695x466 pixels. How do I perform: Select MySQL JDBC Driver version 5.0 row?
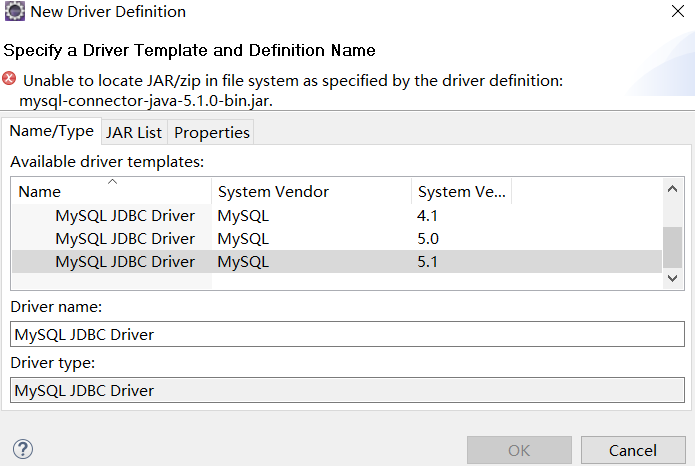tap(337, 239)
